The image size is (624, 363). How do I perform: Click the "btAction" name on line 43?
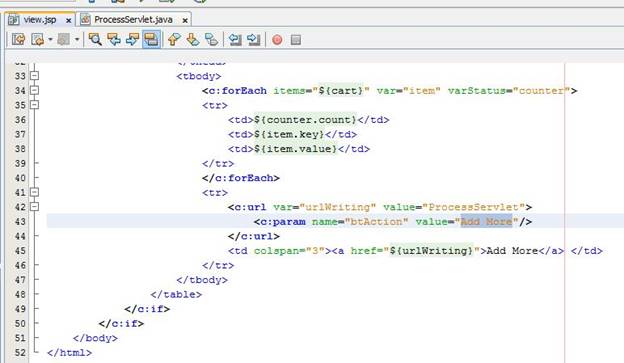click(376, 221)
